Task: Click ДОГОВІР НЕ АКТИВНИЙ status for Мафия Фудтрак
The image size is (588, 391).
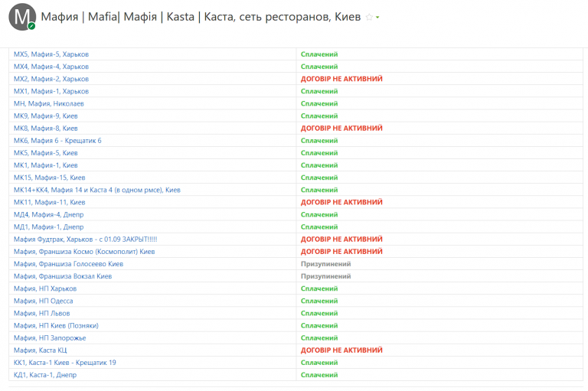Action: [x=341, y=239]
